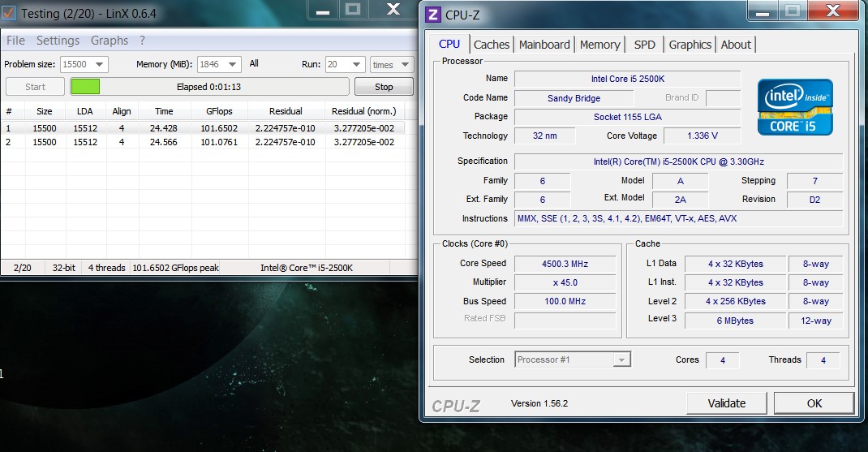The height and width of the screenshot is (452, 868).
Task: Switch to the SPD tab in CPU-Z
Action: (x=644, y=45)
